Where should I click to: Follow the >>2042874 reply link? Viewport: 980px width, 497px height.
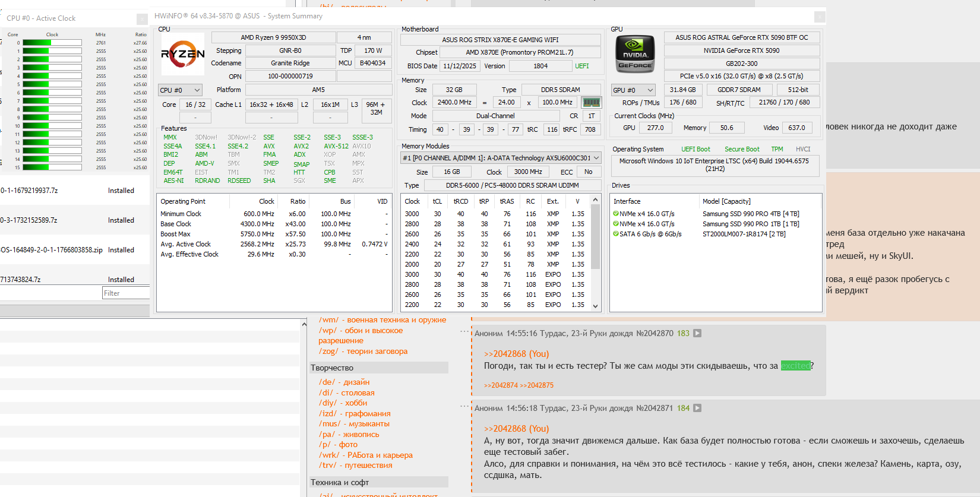pyautogui.click(x=501, y=385)
